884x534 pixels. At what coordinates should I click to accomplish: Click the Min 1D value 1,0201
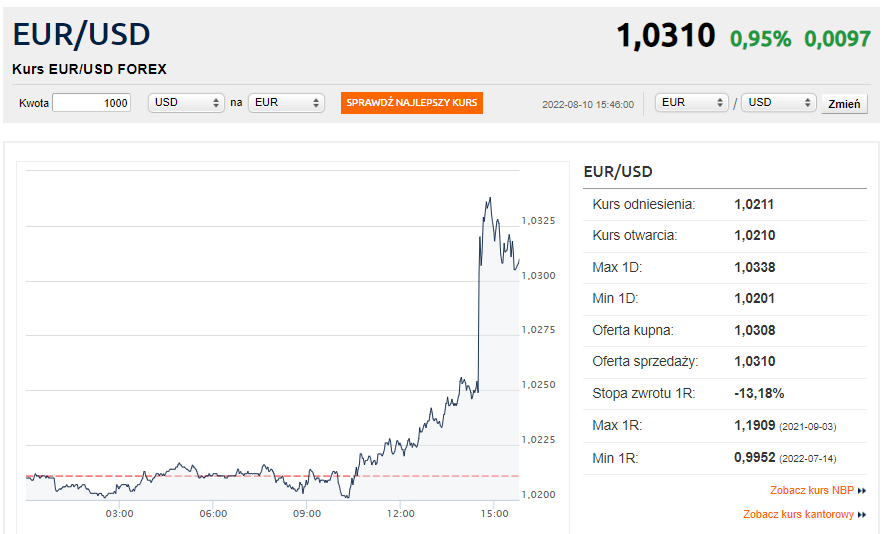click(754, 298)
